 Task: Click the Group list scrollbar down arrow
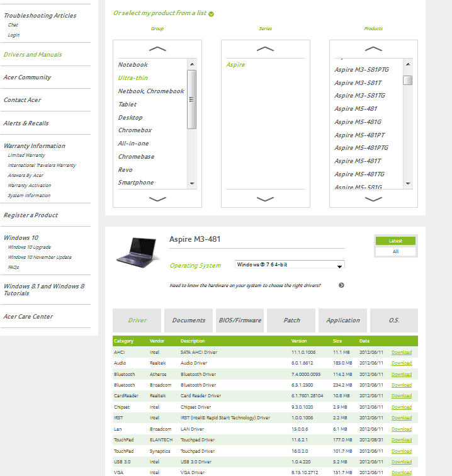192,184
